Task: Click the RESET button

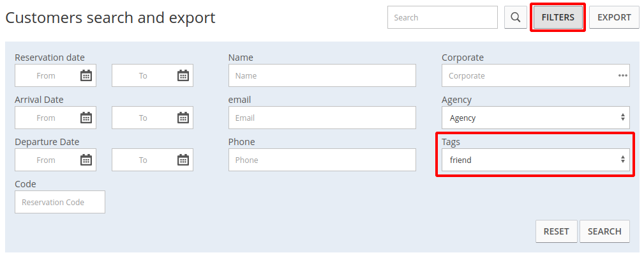Action: click(x=556, y=231)
